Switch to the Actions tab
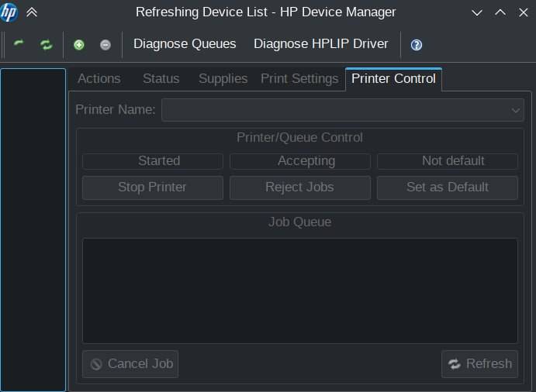536x392 pixels. (99, 78)
